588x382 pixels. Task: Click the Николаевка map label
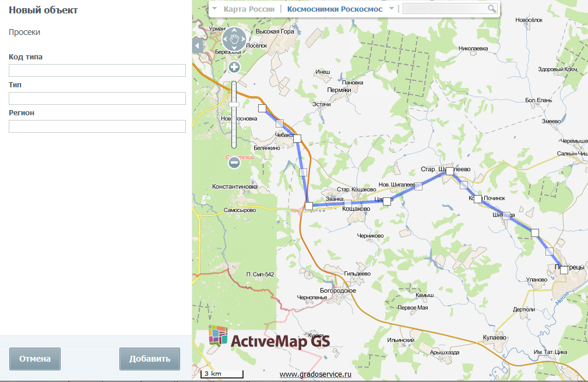473,48
